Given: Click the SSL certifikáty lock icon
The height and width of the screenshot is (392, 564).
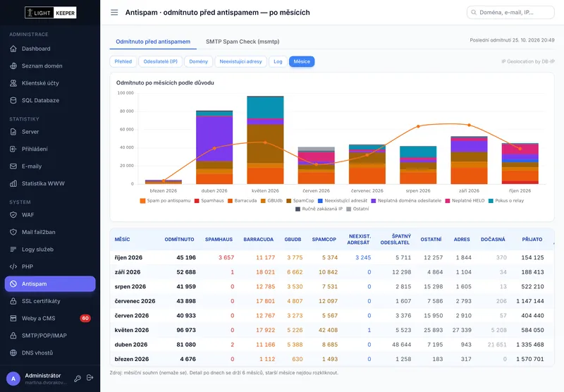Looking at the screenshot, I should click(x=13, y=301).
